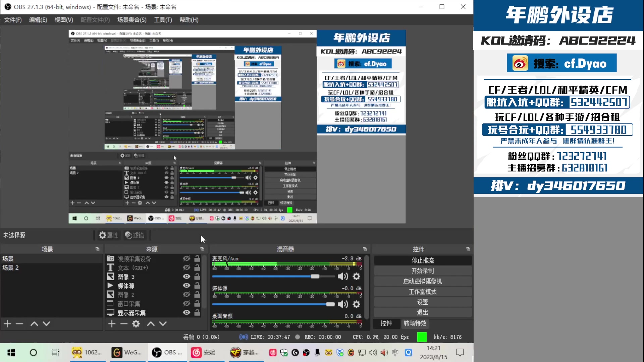Open OBS 设置 settings
The width and height of the screenshot is (644, 362).
[x=423, y=302]
